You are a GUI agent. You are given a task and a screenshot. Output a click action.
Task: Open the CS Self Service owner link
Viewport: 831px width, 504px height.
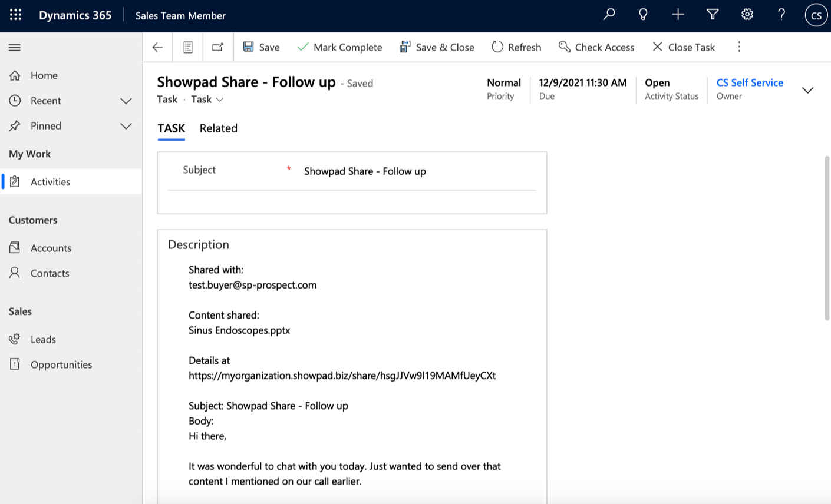click(749, 83)
